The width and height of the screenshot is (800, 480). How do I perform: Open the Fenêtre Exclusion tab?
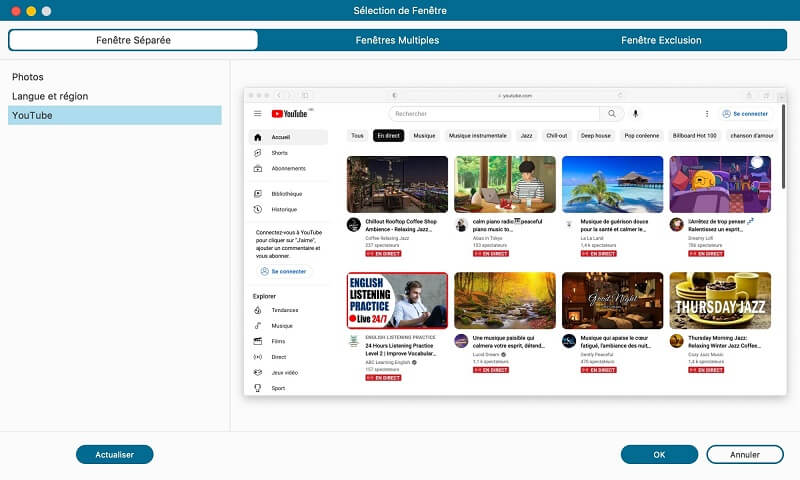click(661, 40)
